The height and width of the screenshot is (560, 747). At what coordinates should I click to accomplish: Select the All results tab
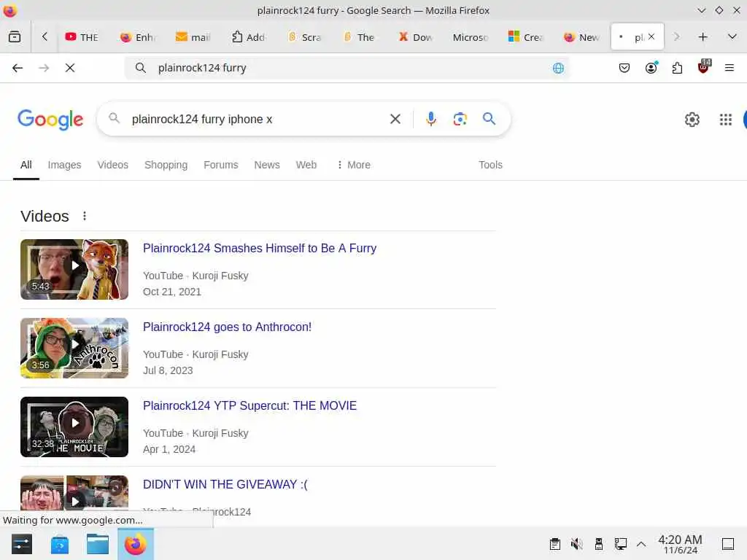pyautogui.click(x=26, y=165)
